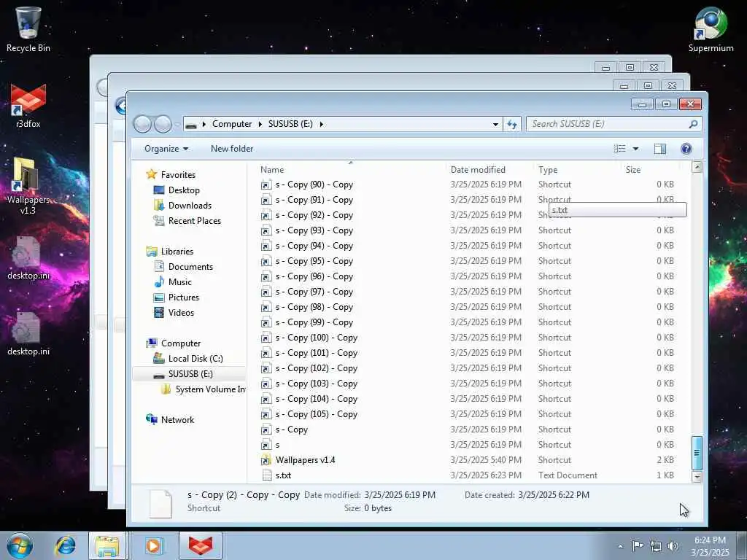Open the recent pages dropdown arrow
Screen dimensions: 747x560
click(x=177, y=124)
